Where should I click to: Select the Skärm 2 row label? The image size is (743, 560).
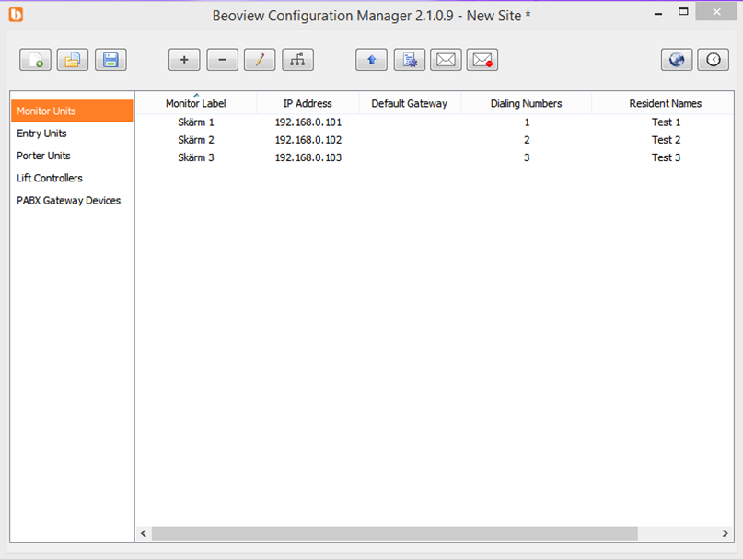pos(196,140)
